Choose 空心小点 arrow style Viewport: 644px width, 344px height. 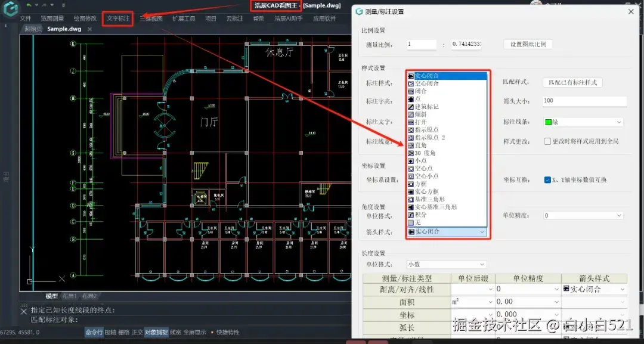point(447,176)
